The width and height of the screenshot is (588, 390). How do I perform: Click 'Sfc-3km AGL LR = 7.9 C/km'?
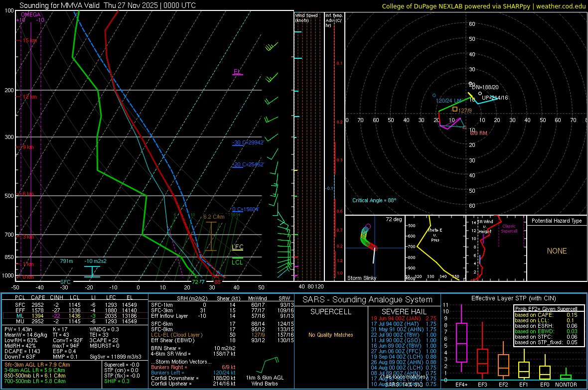click(37, 365)
